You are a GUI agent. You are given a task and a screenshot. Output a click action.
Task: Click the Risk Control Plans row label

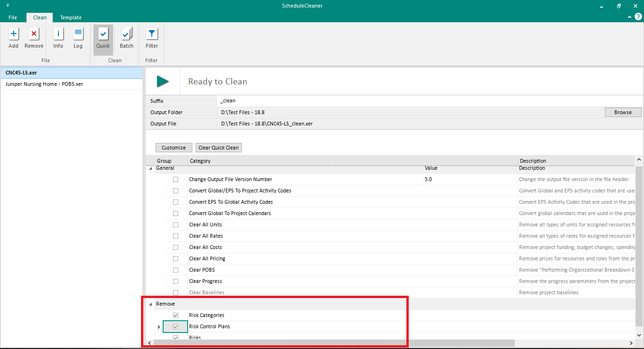(209, 326)
